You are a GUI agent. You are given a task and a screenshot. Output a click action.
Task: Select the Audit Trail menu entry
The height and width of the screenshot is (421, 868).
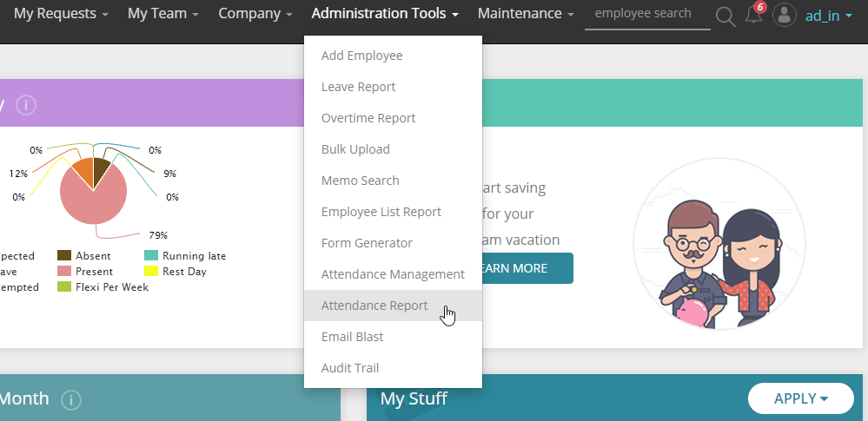pyautogui.click(x=349, y=368)
